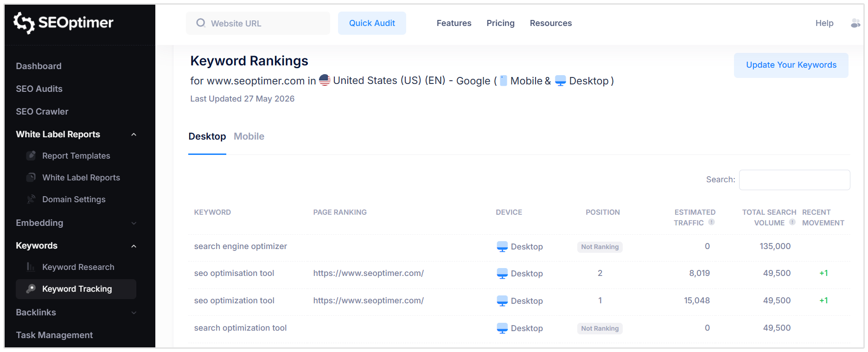Viewport: 868px width, 352px height.
Task: Click estimated traffic value '15,048'
Action: [x=697, y=301]
